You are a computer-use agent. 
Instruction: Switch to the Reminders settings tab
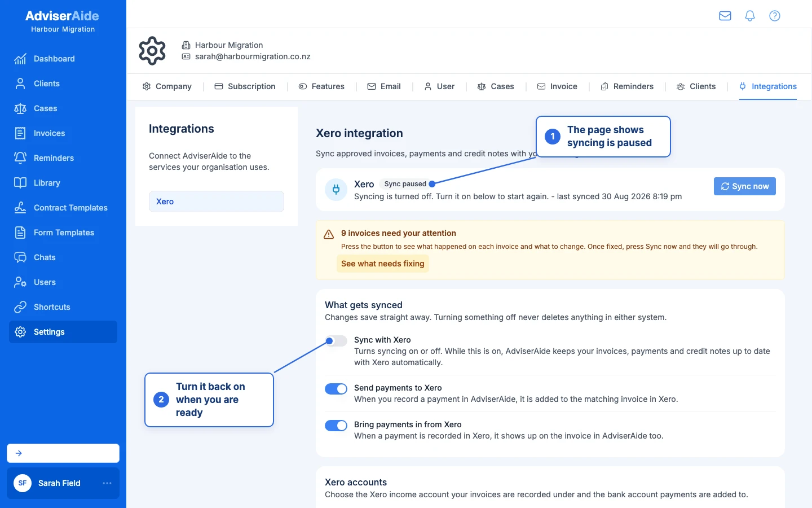[627, 86]
